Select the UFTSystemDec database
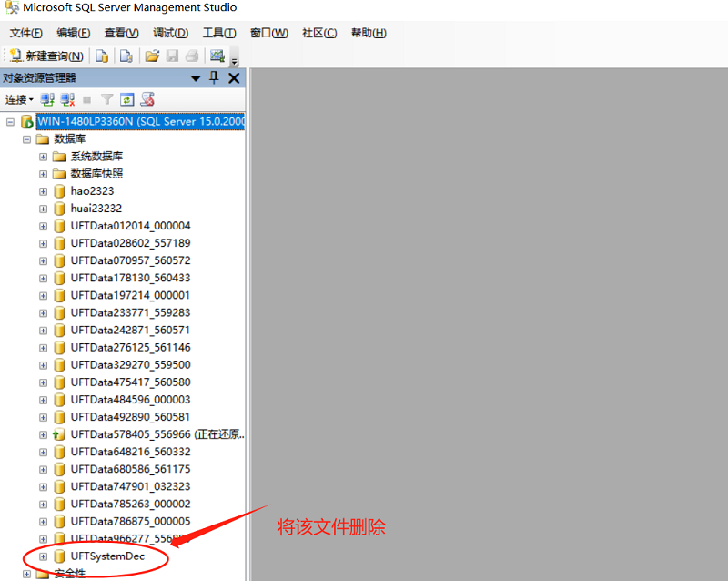 (107, 556)
